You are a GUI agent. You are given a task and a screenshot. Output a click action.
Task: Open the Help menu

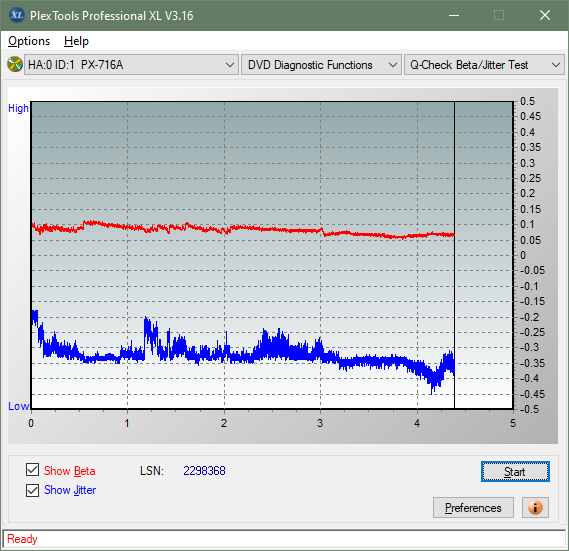click(x=76, y=41)
